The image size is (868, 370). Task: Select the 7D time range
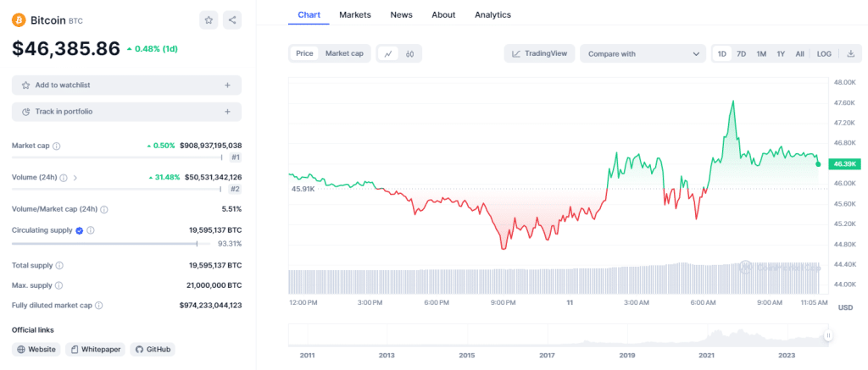741,53
